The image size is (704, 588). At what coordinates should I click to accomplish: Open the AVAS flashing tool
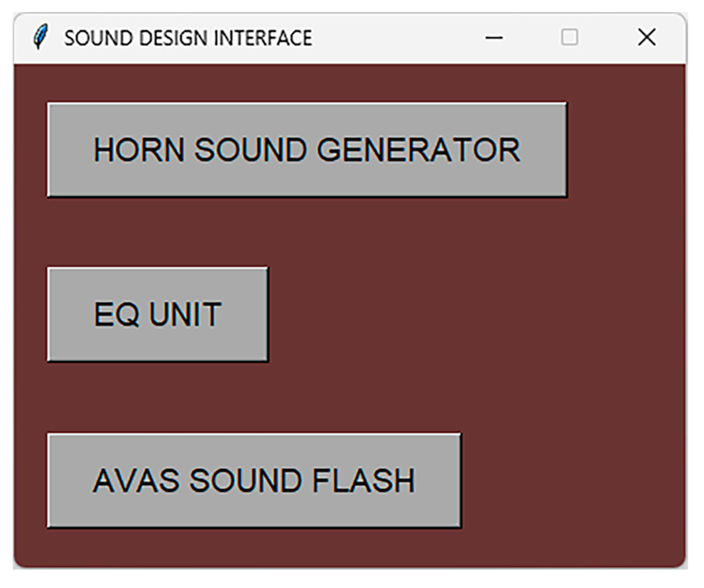(254, 480)
